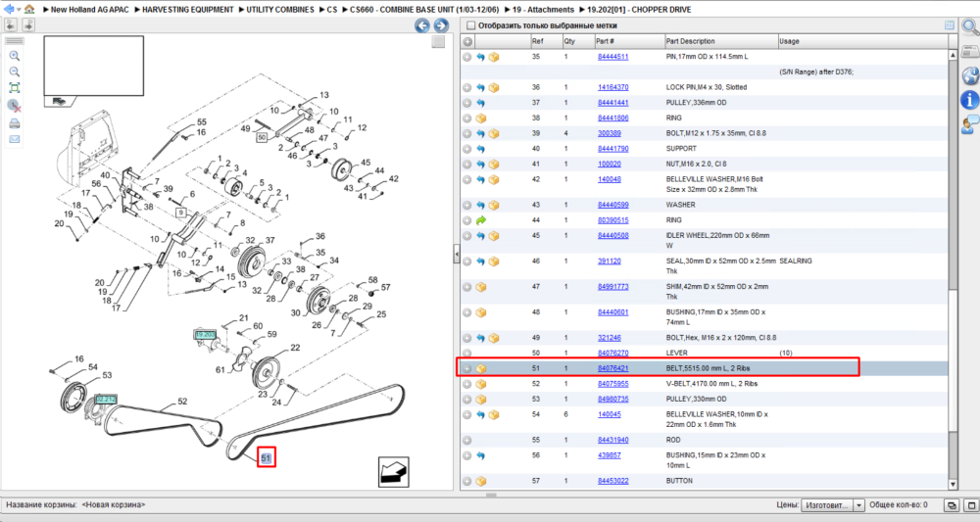This screenshot has height=522, width=980.
Task: Open New Holland AG APAC breadcrumb
Action: (x=90, y=10)
